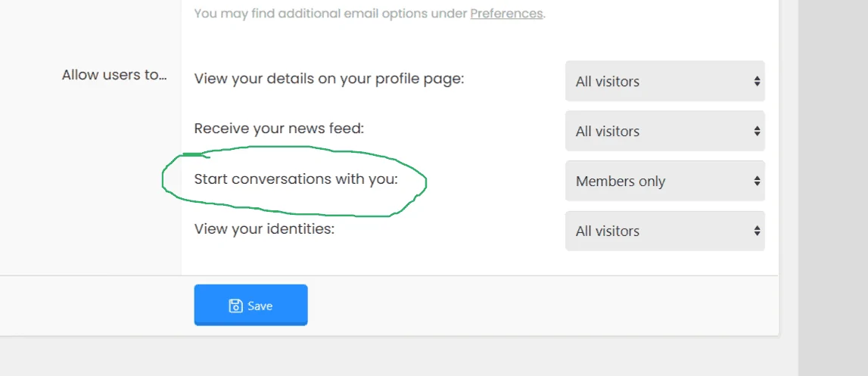Open 'View your details on your profile page' dropdown

pos(665,82)
